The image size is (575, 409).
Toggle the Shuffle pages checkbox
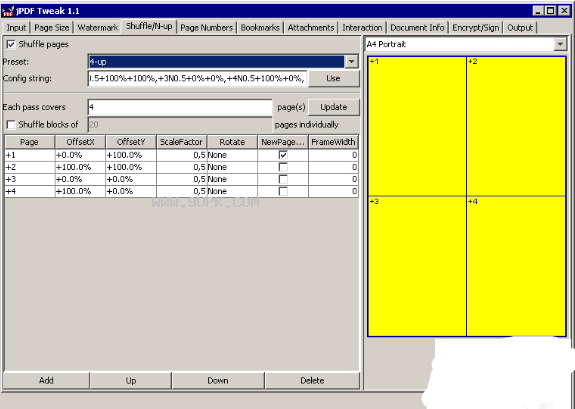11,44
